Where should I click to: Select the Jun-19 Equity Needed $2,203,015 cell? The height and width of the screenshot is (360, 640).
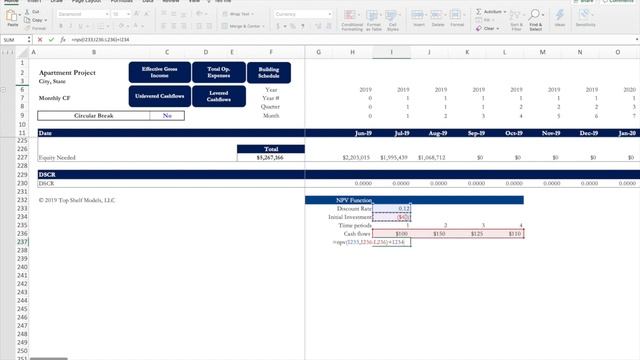[x=352, y=158]
